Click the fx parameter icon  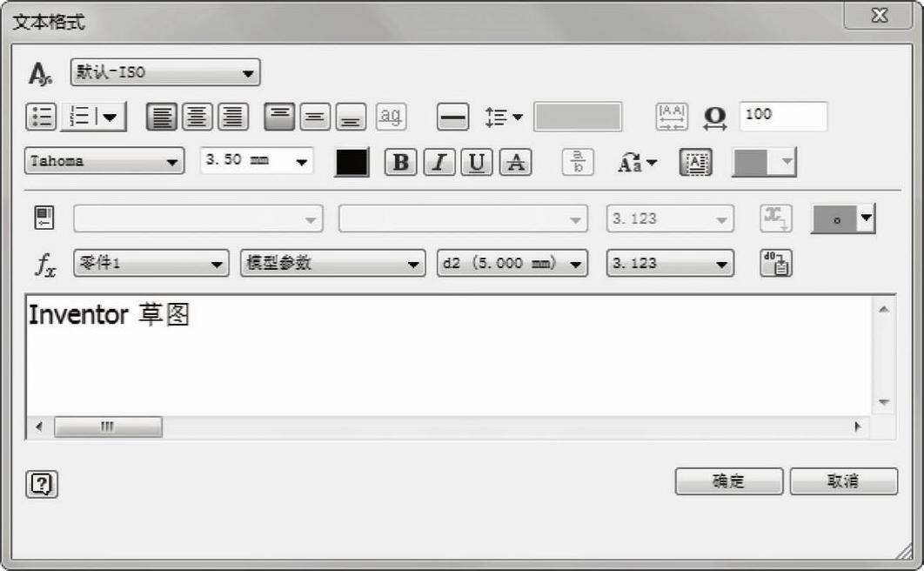click(x=45, y=264)
